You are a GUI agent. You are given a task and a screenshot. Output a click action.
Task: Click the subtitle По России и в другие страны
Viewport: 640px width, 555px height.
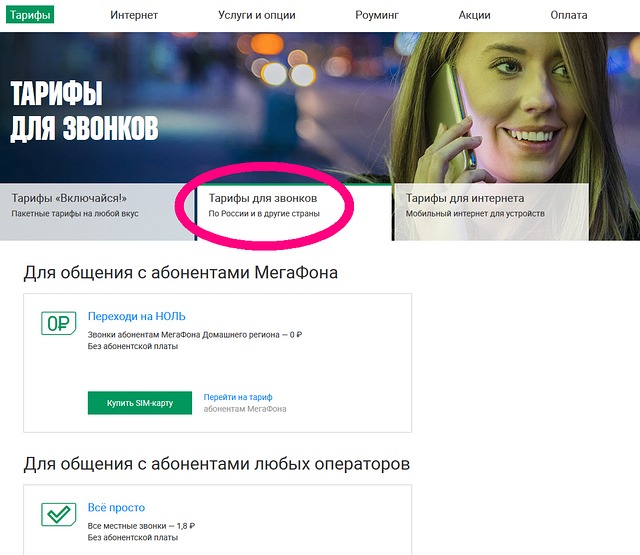click(x=264, y=213)
